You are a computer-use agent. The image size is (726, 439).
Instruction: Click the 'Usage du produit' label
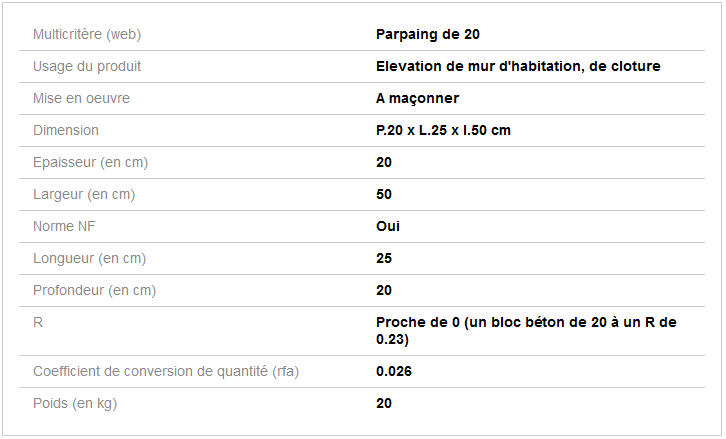click(x=87, y=66)
